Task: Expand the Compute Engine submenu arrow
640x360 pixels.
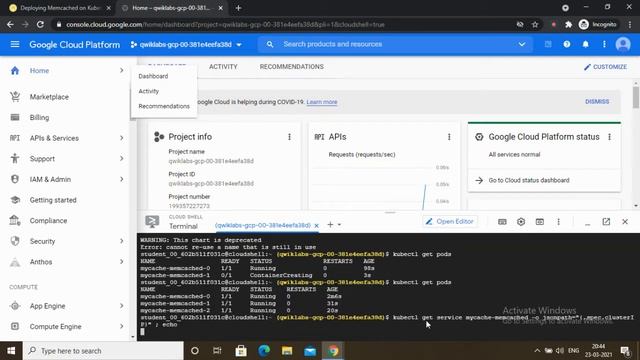Action: 121,327
